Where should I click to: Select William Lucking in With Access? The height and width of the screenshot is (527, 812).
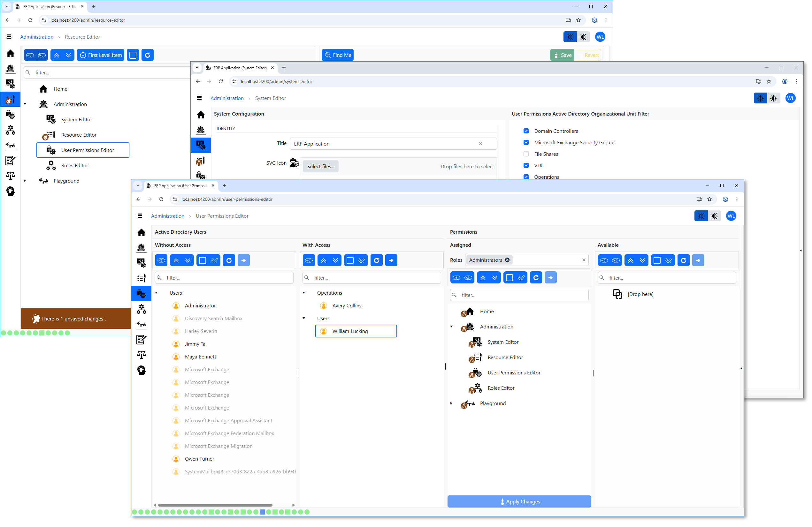356,331
